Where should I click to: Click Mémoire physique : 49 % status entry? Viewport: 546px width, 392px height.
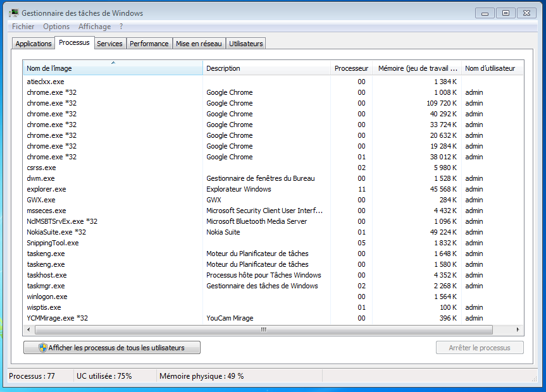202,376
